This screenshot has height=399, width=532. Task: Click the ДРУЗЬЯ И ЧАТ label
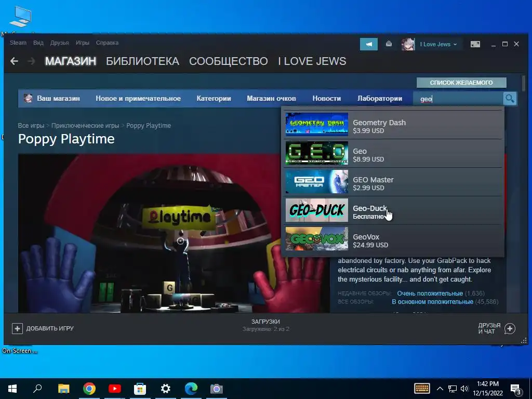pos(489,328)
